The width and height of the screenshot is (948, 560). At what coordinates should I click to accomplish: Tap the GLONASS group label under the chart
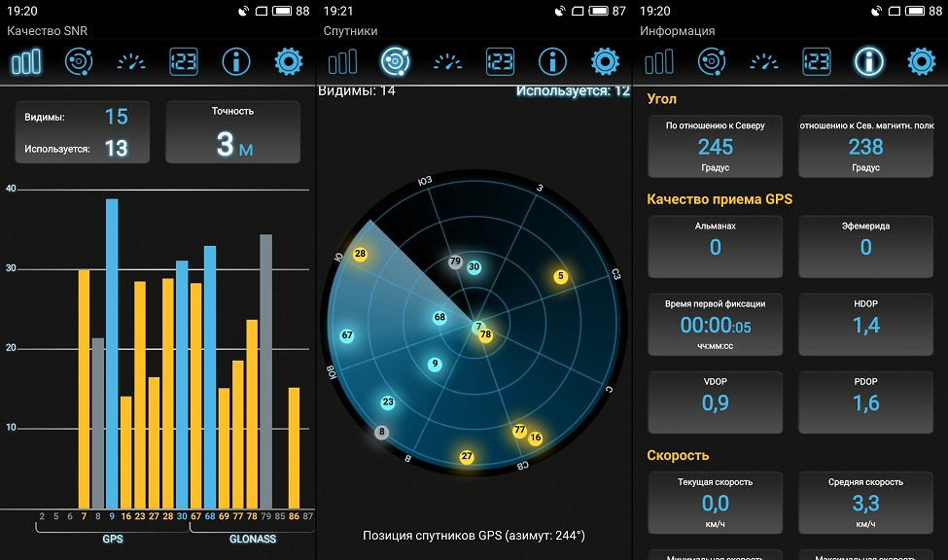pos(253,539)
